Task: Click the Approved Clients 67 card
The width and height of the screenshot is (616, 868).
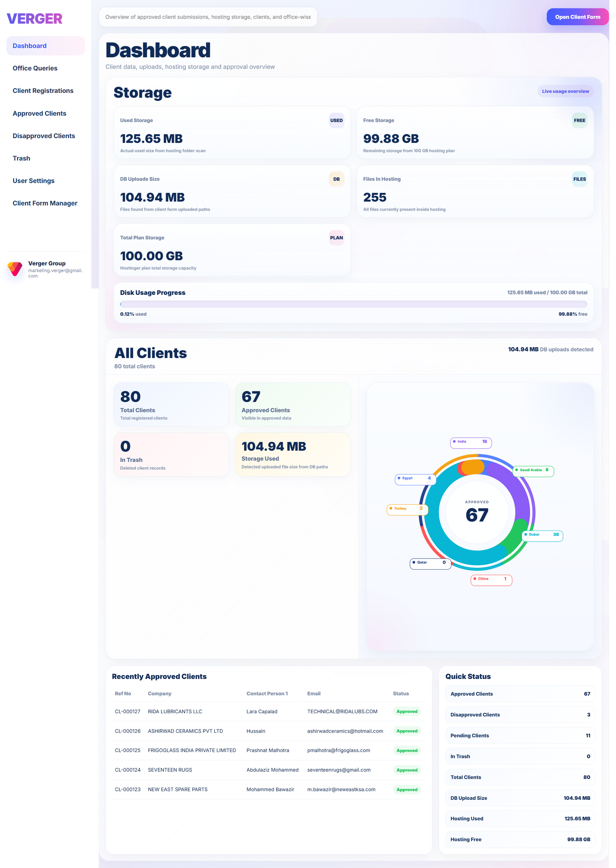Action: [293, 404]
